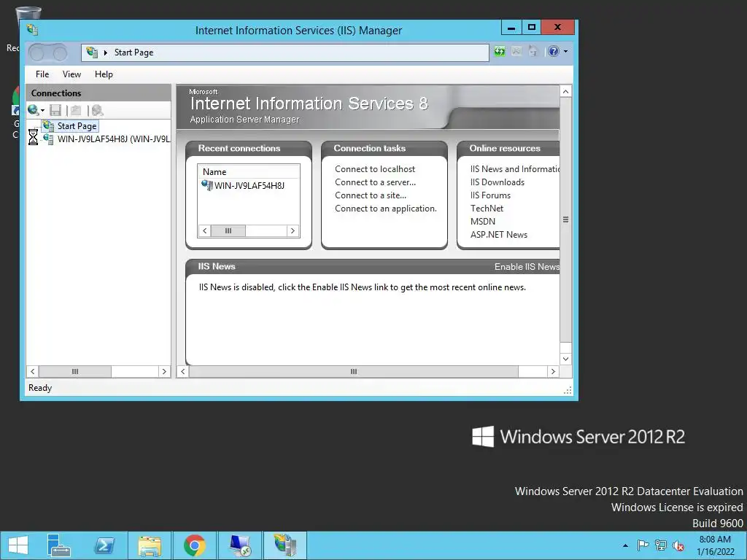Click the blue Help question mark icon
Viewport: 747px width, 560px height.
553,52
